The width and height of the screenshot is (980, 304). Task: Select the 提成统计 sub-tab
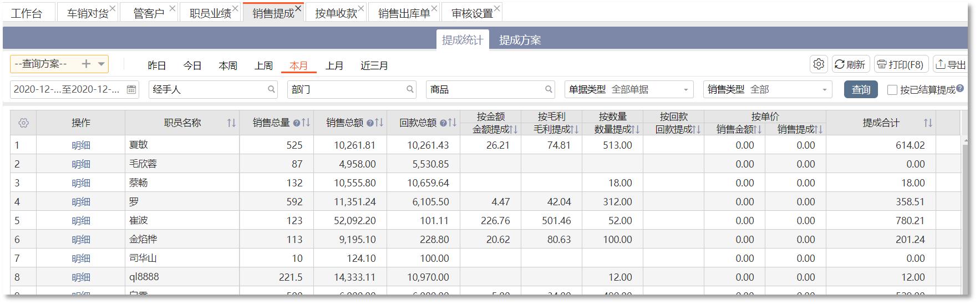click(x=462, y=40)
